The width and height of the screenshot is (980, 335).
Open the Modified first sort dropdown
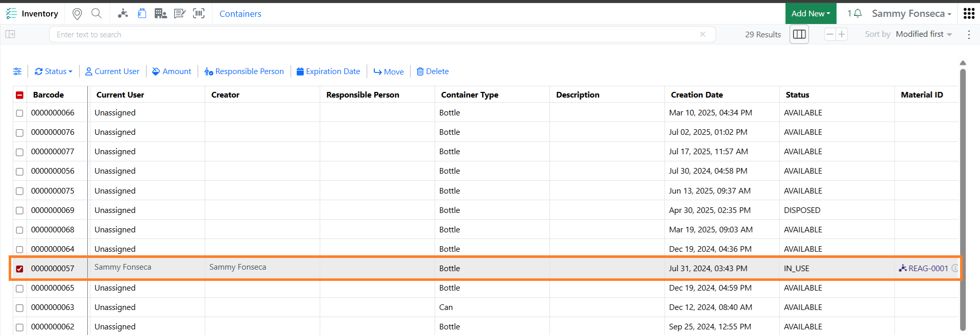(x=924, y=34)
